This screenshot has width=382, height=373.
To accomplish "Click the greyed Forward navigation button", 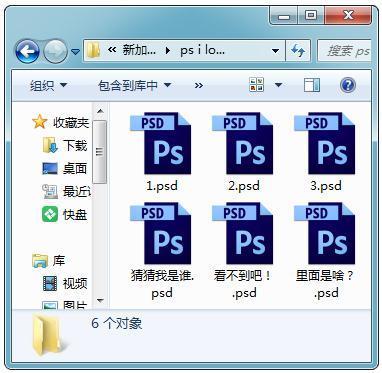I will (x=55, y=52).
